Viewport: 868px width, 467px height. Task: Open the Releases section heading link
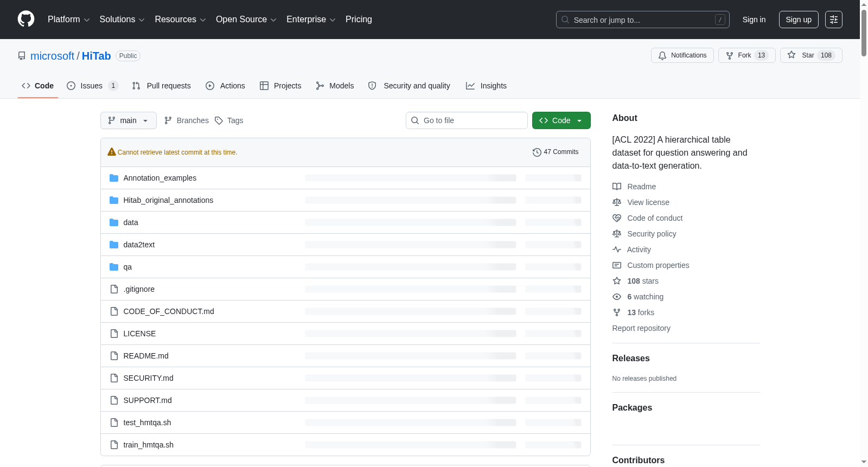click(x=631, y=359)
